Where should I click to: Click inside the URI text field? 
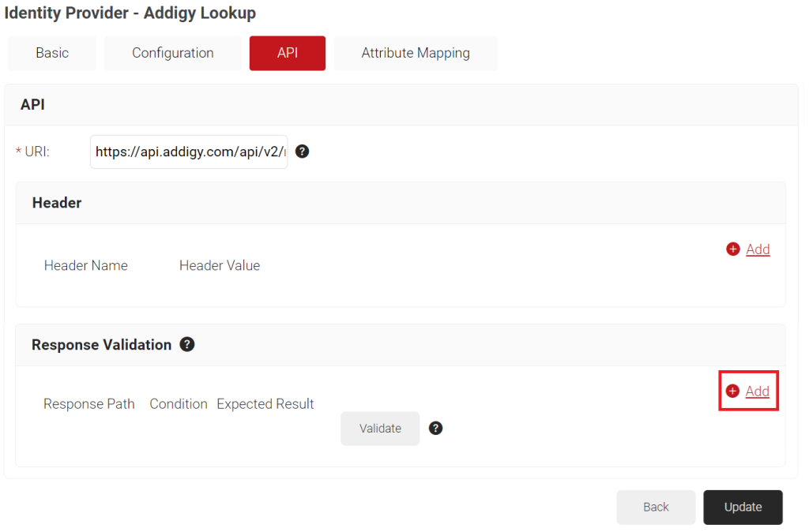188,151
